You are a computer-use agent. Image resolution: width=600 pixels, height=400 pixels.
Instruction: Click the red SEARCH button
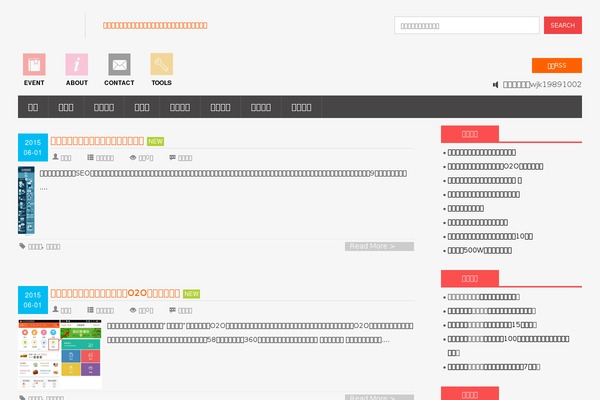click(563, 25)
